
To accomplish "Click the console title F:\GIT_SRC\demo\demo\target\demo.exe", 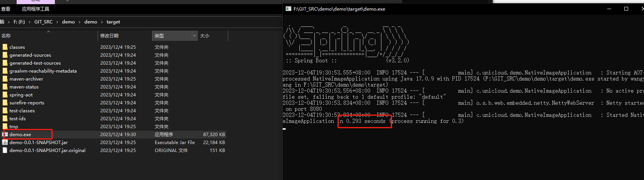I will (339, 9).
